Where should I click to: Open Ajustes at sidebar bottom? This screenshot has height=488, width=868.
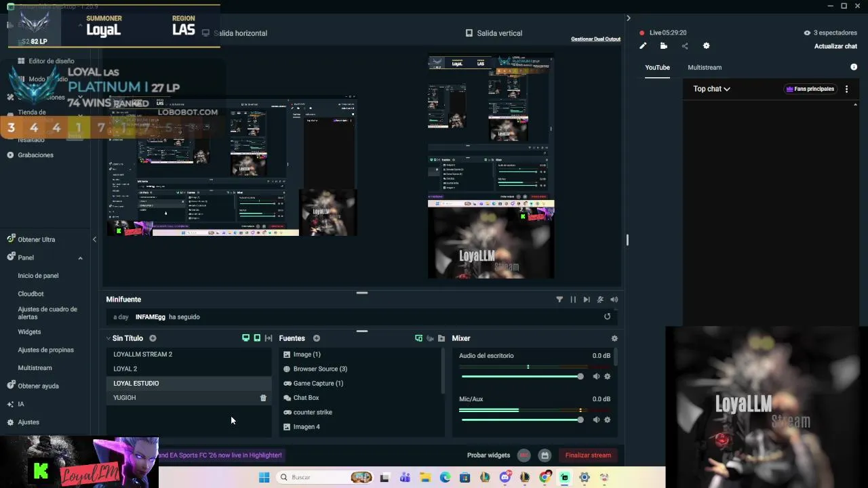[28, 422]
